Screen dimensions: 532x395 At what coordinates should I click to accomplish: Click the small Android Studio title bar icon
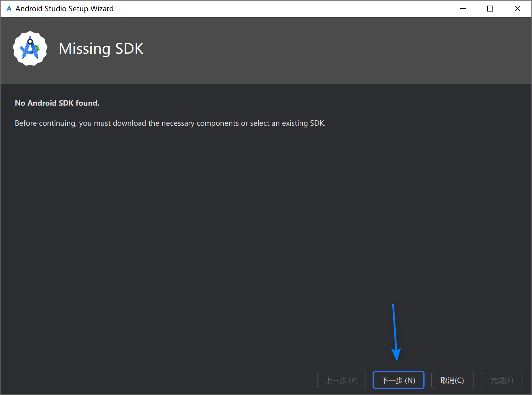(x=9, y=9)
